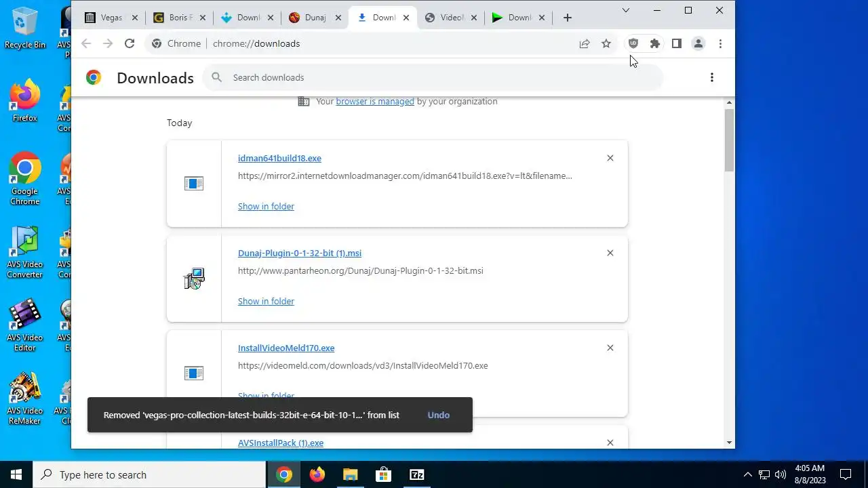Open the Extensions puzzle icon
This screenshot has height=488, width=868.
655,43
